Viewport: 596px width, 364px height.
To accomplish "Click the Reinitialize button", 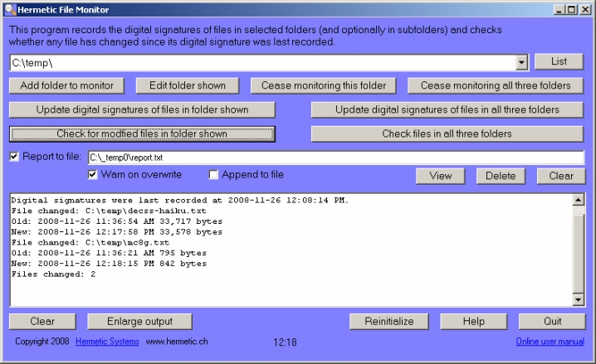I will pos(388,322).
